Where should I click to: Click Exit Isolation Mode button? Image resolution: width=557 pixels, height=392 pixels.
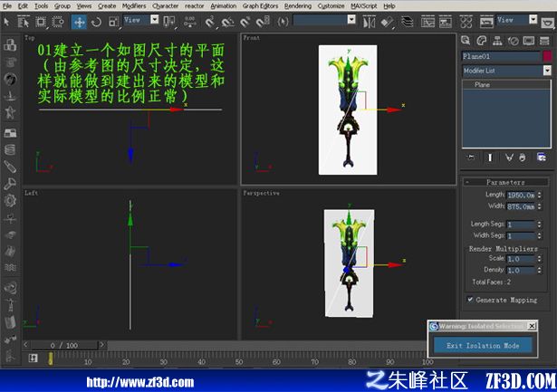(483, 345)
